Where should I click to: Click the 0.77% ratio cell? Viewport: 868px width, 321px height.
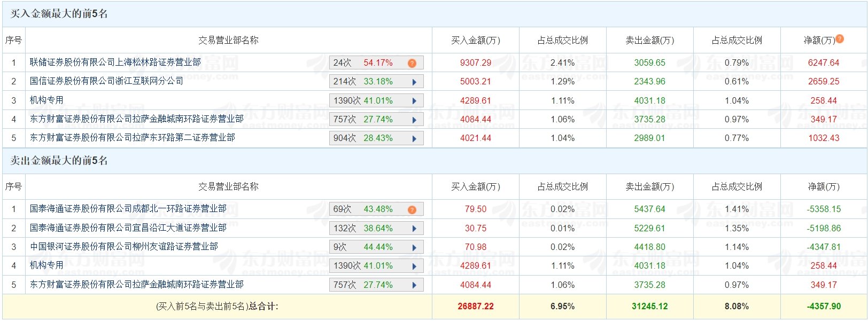737,138
